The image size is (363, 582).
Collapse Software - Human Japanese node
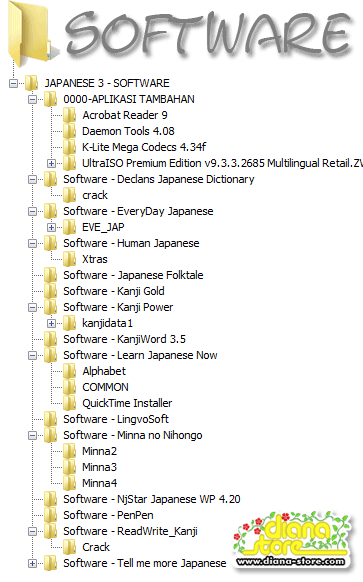(33, 243)
